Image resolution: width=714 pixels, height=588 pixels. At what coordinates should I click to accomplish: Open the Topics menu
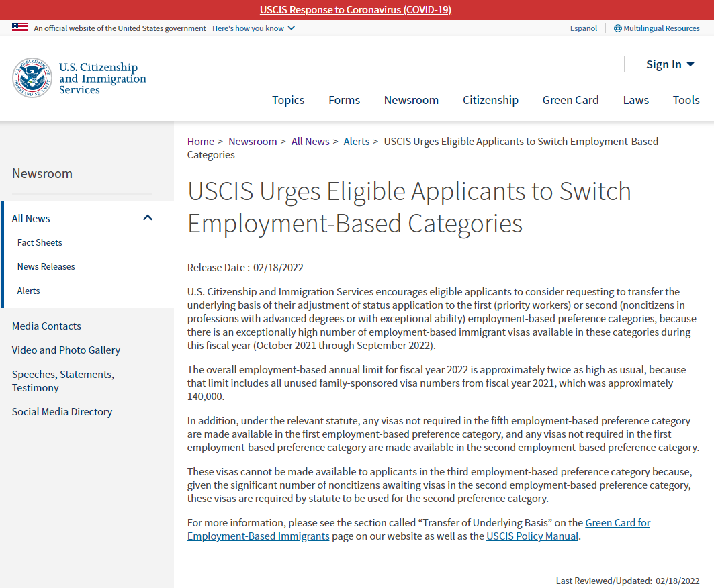point(288,100)
